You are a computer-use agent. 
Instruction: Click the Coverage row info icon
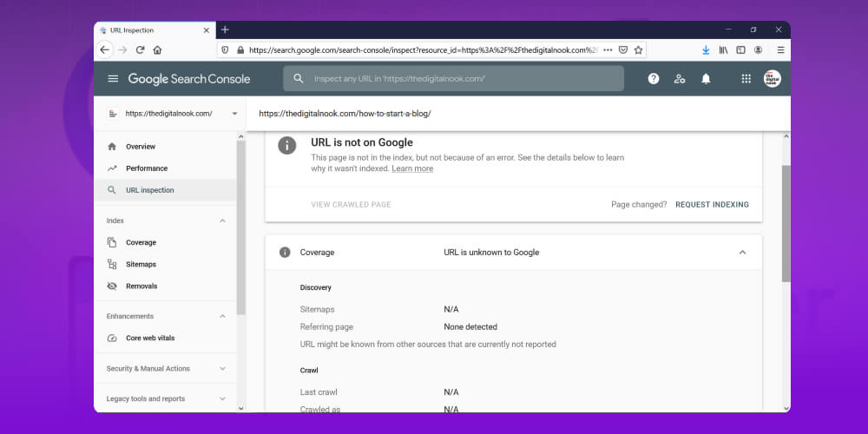pyautogui.click(x=285, y=253)
